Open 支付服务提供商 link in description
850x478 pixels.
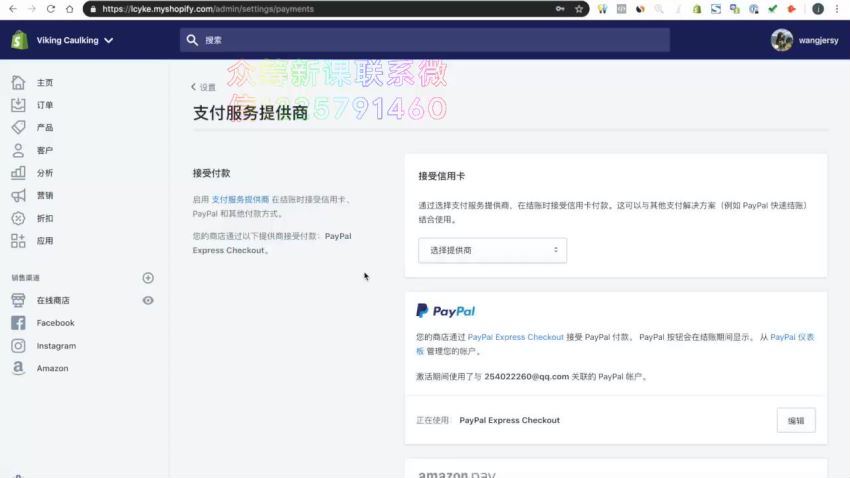240,199
